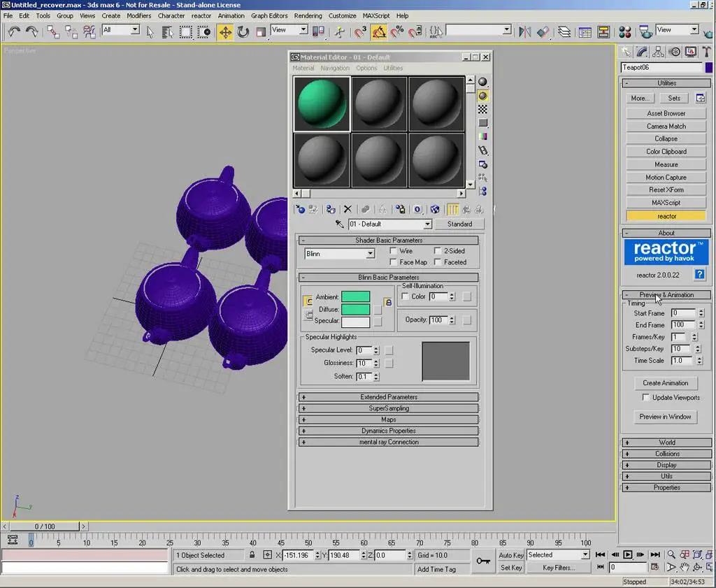Toggle Backlight icon in Material Editor

click(482, 95)
